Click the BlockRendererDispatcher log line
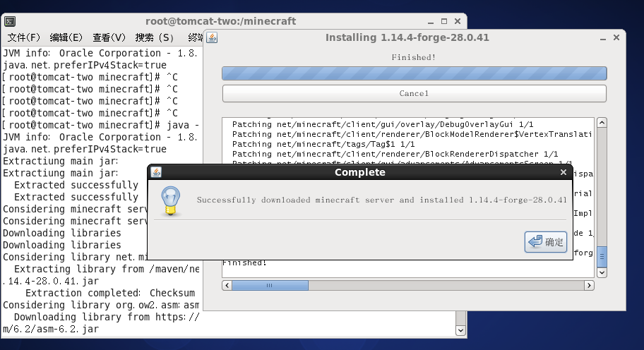The height and width of the screenshot is (350, 644). pyautogui.click(x=395, y=154)
